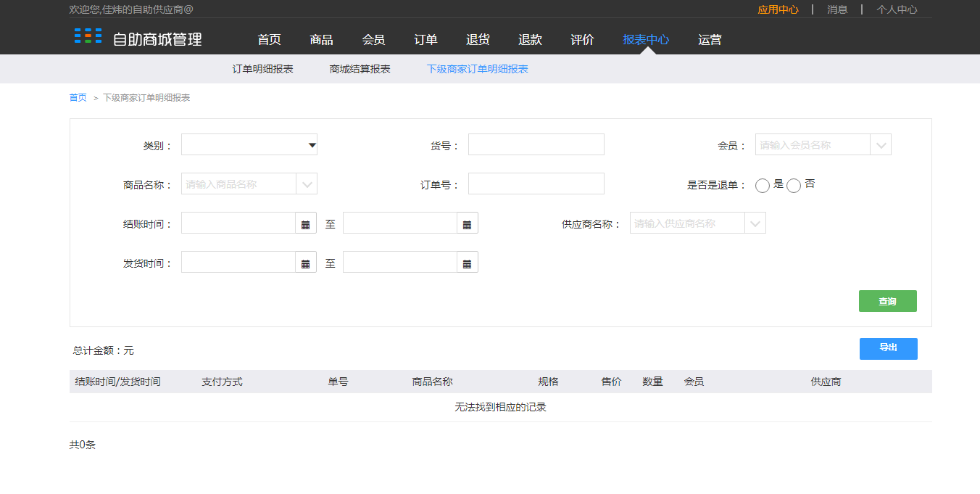Click the 支付方式 column header
The image size is (980, 494).
(x=222, y=382)
